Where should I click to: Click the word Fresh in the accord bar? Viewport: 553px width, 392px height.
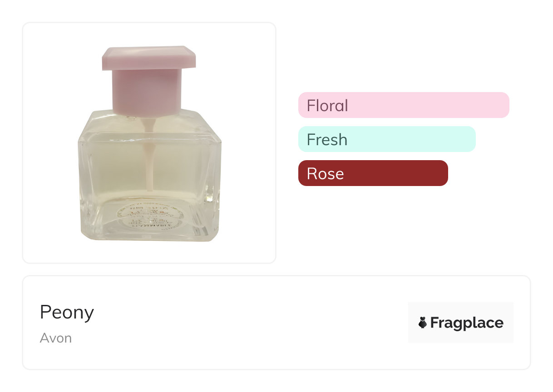[327, 140]
